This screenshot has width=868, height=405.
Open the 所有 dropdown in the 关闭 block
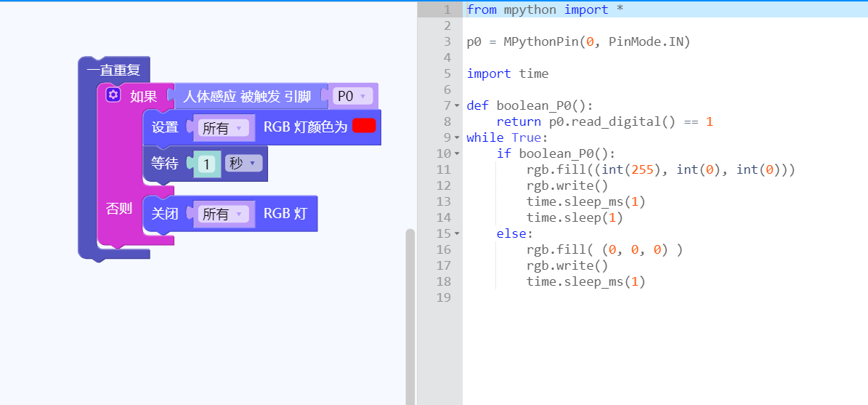(223, 214)
